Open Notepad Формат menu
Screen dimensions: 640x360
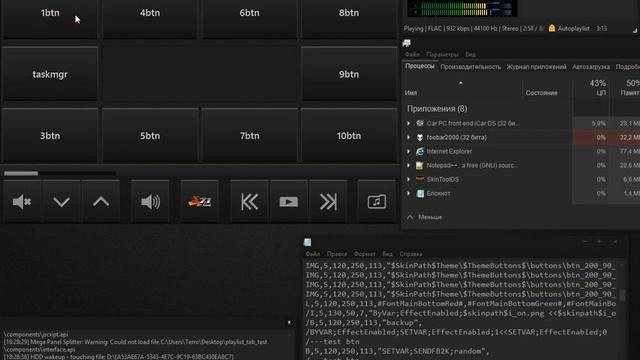[x=364, y=254]
